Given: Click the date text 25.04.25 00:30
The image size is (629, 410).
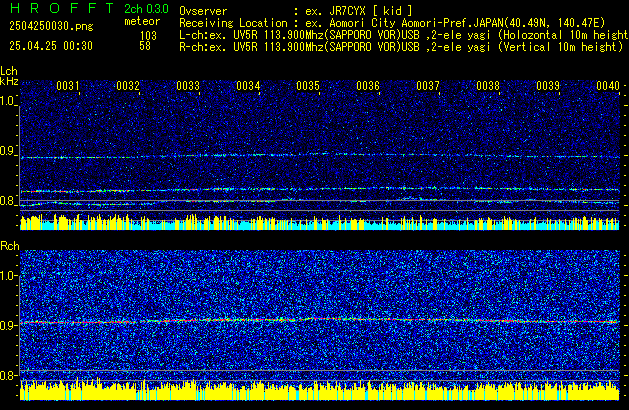Looking at the screenshot, I should click(51, 46).
